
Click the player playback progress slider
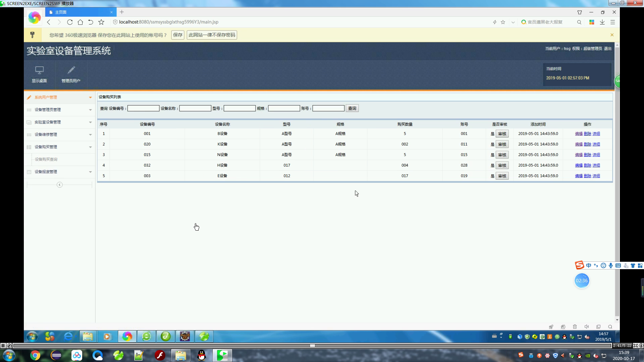coord(312,346)
